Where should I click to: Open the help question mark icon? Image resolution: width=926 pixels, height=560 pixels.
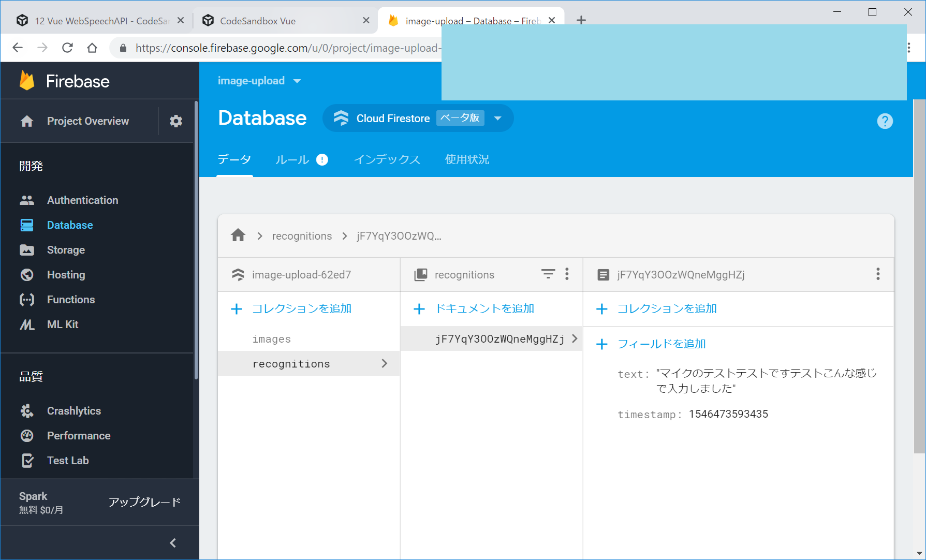pyautogui.click(x=885, y=121)
